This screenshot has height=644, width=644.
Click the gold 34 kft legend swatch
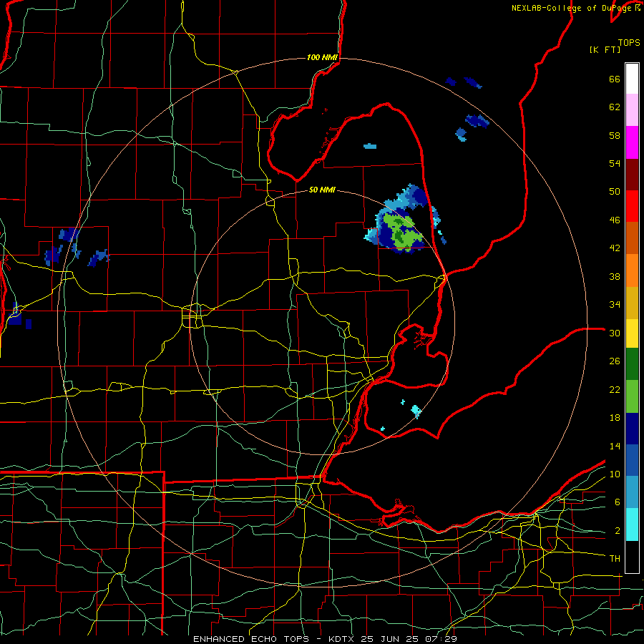632,303
